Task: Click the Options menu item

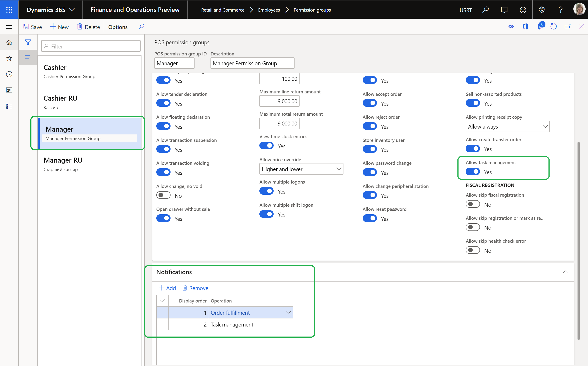Action: pyautogui.click(x=118, y=27)
